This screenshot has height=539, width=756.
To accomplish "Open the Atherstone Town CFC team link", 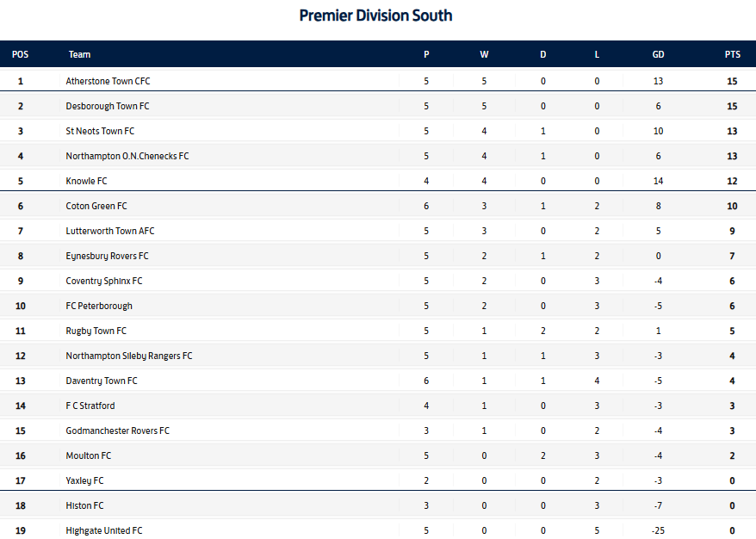I will (108, 81).
